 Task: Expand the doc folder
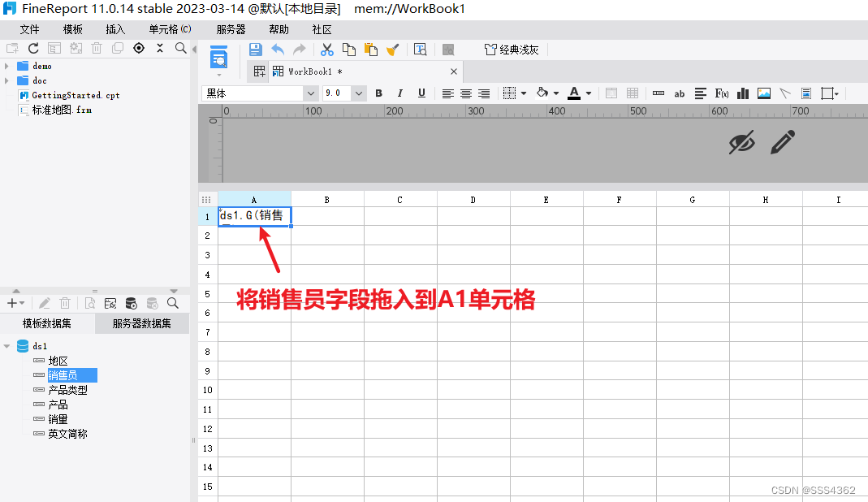pos(6,81)
